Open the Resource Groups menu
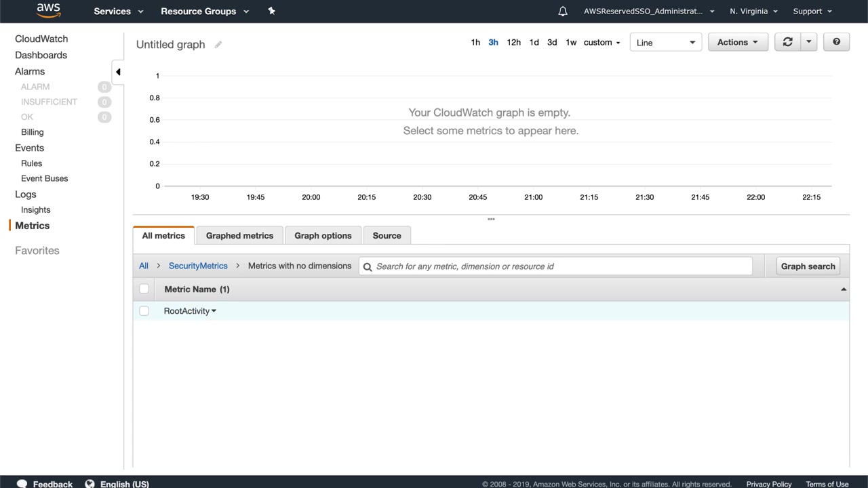The height and width of the screenshot is (488, 868). pos(205,11)
